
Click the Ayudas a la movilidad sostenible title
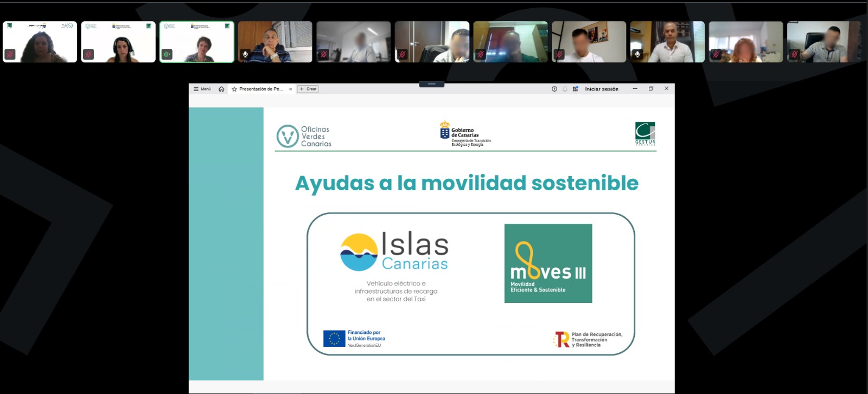(x=467, y=183)
